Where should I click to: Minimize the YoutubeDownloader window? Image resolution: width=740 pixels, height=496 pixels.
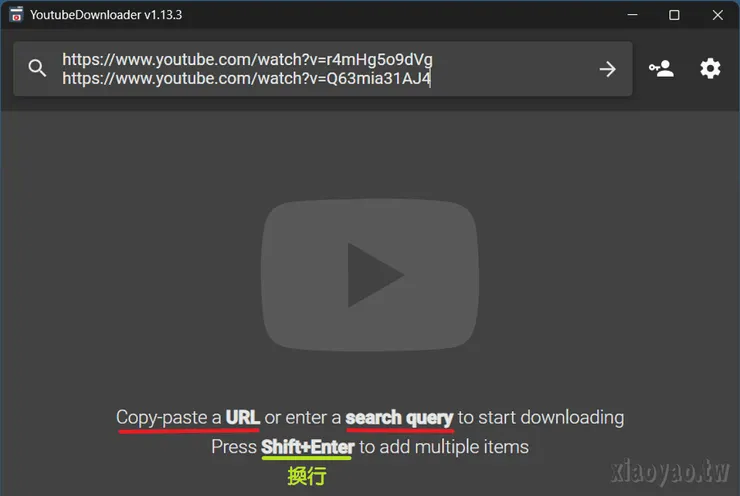632,15
